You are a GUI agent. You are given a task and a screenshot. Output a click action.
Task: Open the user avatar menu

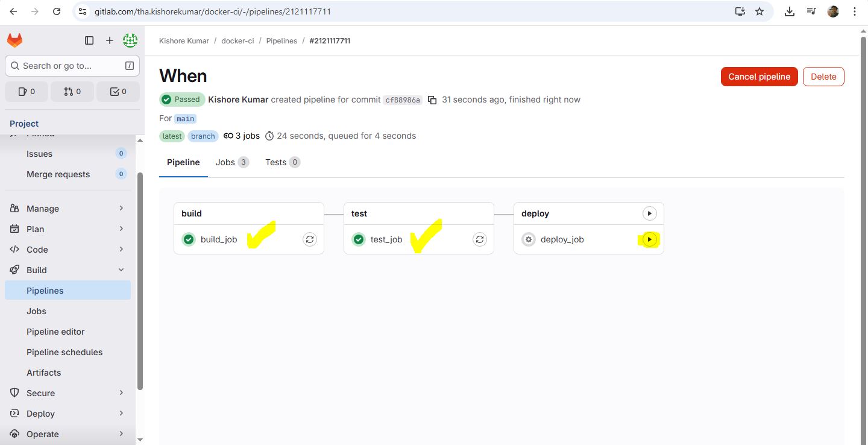(x=130, y=40)
